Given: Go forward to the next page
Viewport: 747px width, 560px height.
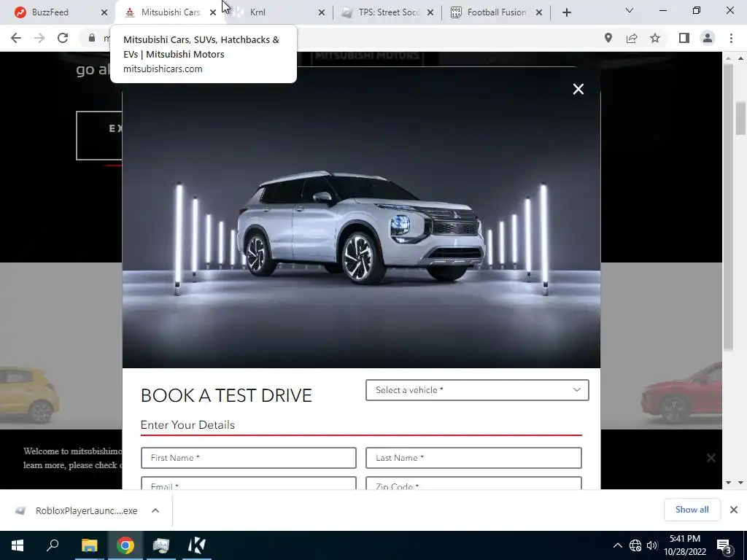Looking at the screenshot, I should coord(39,38).
